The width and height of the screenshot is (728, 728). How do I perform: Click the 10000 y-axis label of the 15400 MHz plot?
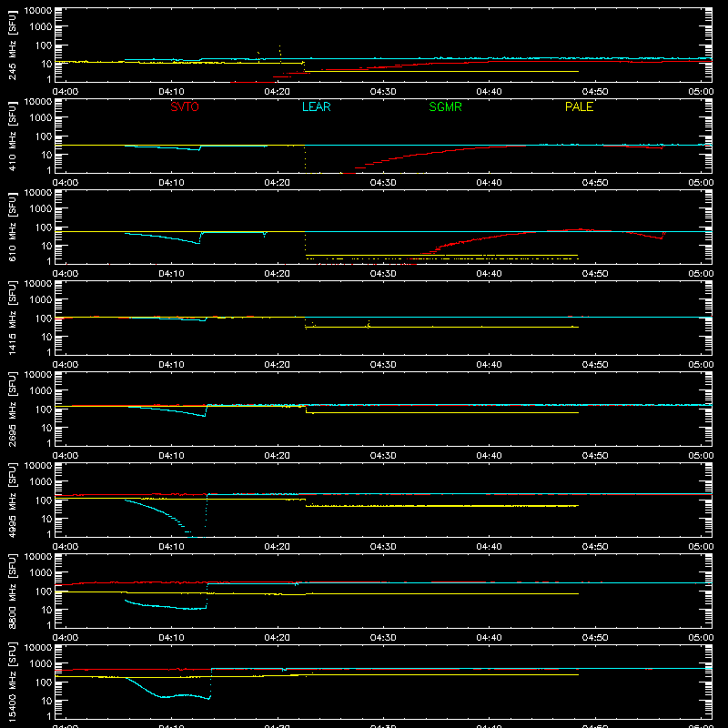[x=38, y=648]
